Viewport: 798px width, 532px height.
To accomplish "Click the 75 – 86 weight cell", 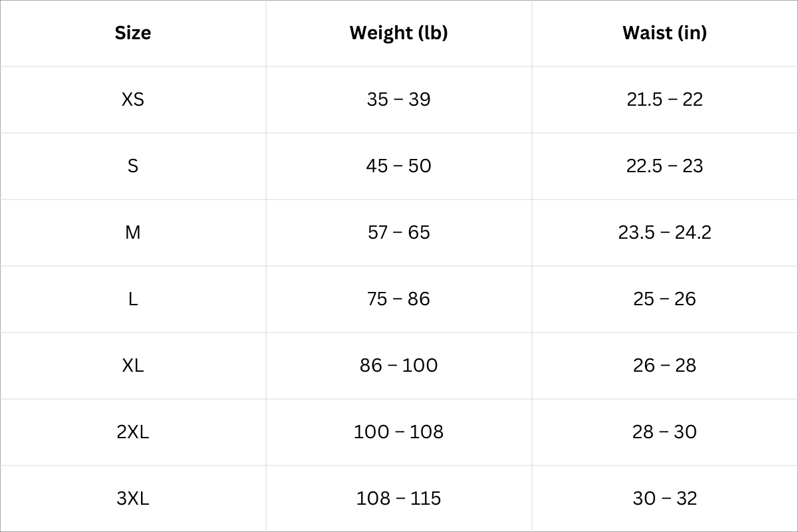I will click(x=398, y=299).
